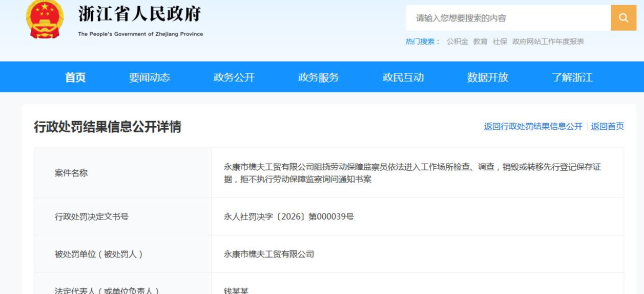Open the 政务公开 navigation tab

click(x=234, y=77)
